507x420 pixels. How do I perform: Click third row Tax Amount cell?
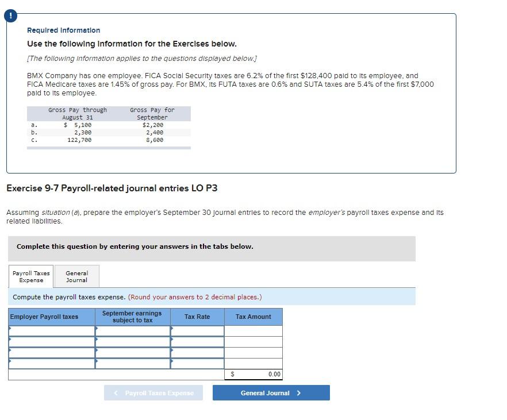click(253, 353)
